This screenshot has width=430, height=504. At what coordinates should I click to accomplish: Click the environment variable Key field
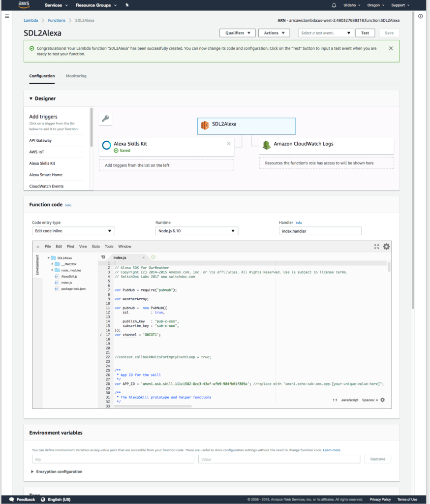click(x=113, y=459)
